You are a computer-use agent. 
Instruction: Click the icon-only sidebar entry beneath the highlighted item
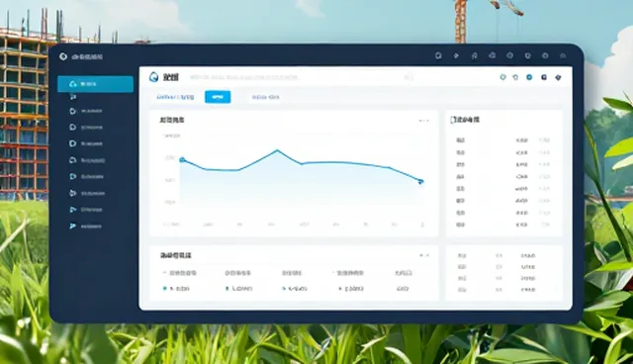tap(73, 97)
